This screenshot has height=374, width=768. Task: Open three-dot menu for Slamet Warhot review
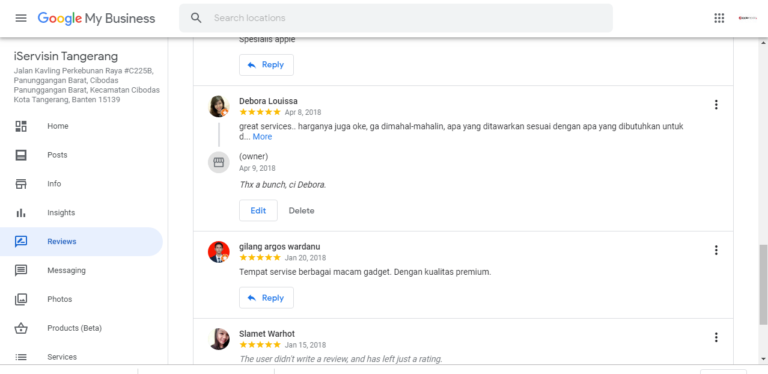[716, 337]
